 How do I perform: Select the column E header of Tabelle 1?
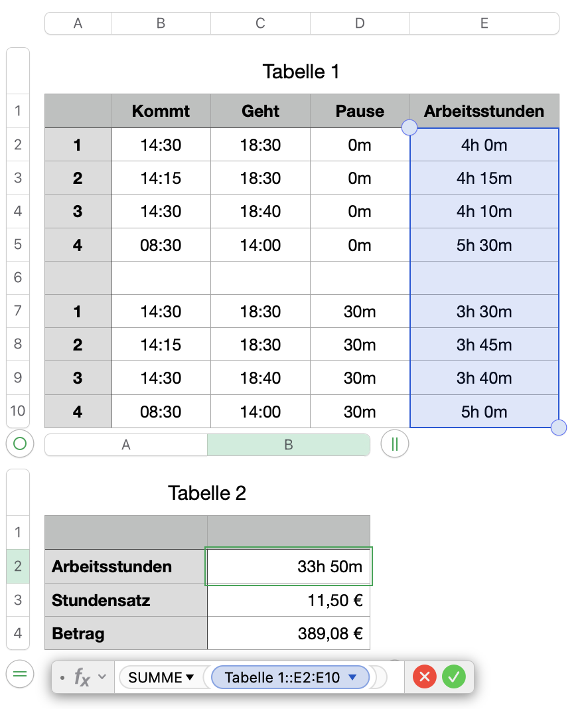pyautogui.click(x=484, y=23)
